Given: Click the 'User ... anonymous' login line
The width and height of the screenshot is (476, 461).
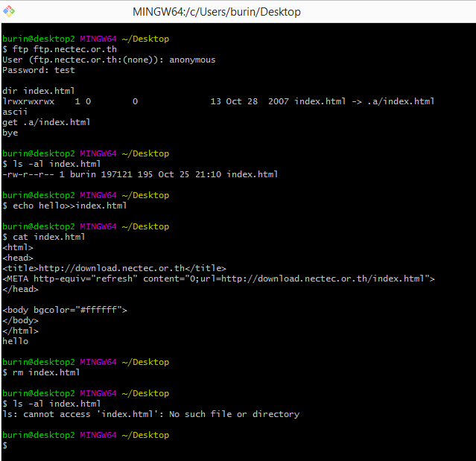Looking at the screenshot, I should coord(109,60).
